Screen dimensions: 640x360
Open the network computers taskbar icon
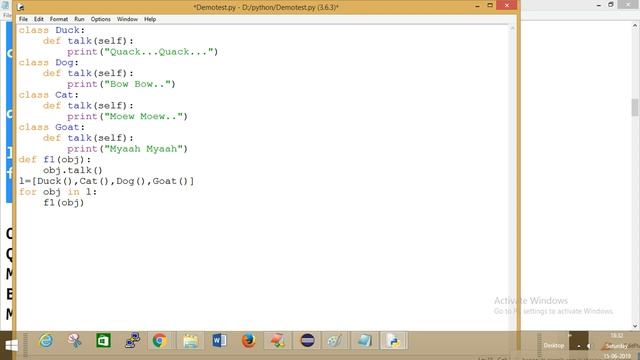point(133,340)
